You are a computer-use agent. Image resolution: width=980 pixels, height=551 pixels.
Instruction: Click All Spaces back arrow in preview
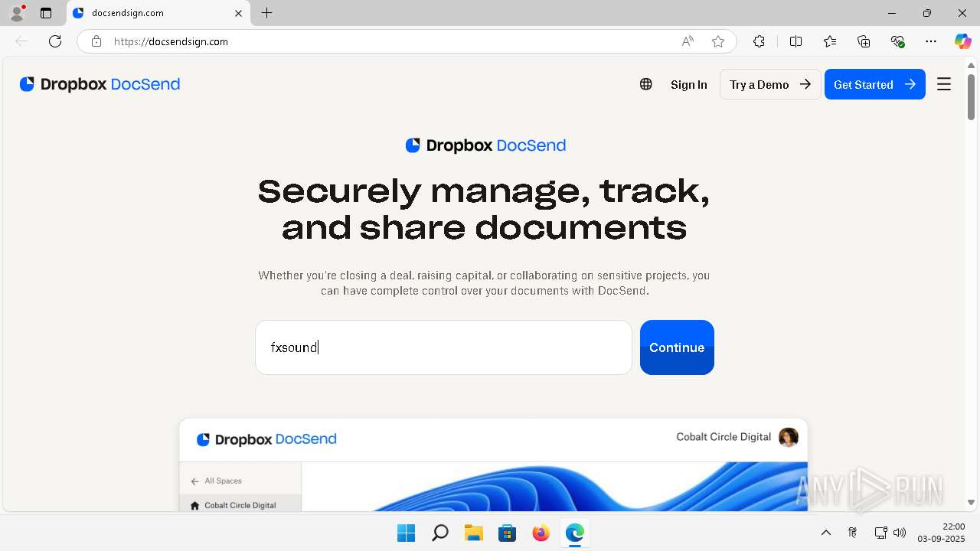[195, 481]
